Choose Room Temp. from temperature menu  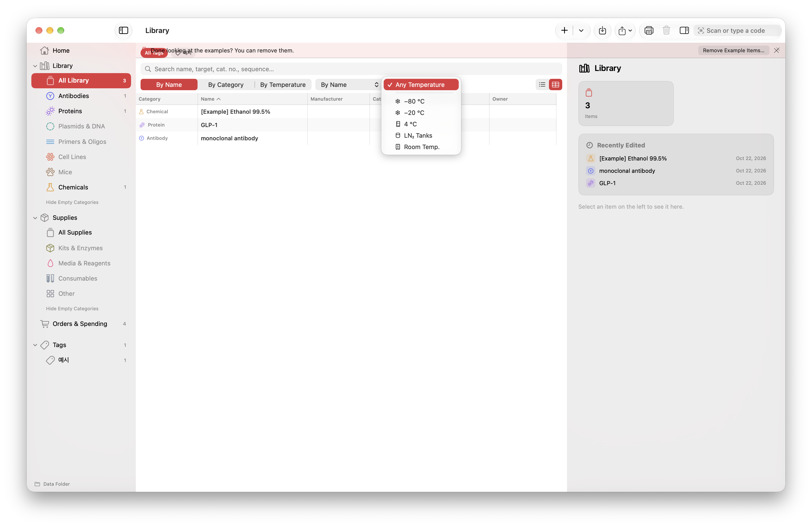pyautogui.click(x=421, y=147)
